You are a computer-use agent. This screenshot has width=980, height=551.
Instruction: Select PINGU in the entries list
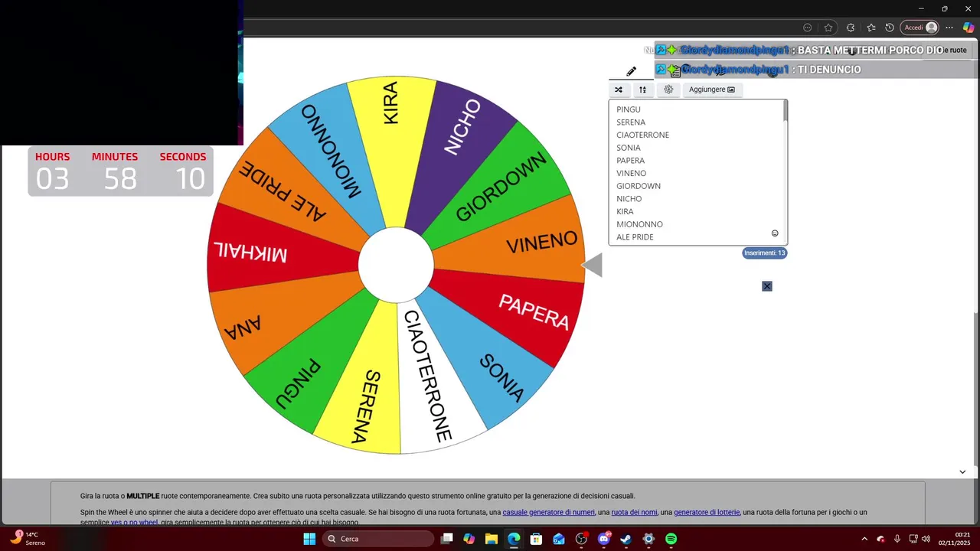tap(629, 109)
